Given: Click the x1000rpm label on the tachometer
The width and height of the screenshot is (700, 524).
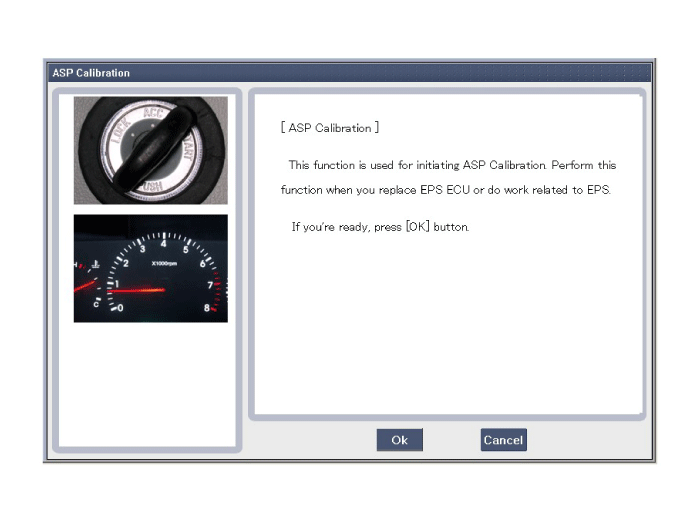Looking at the screenshot, I should tap(164, 264).
